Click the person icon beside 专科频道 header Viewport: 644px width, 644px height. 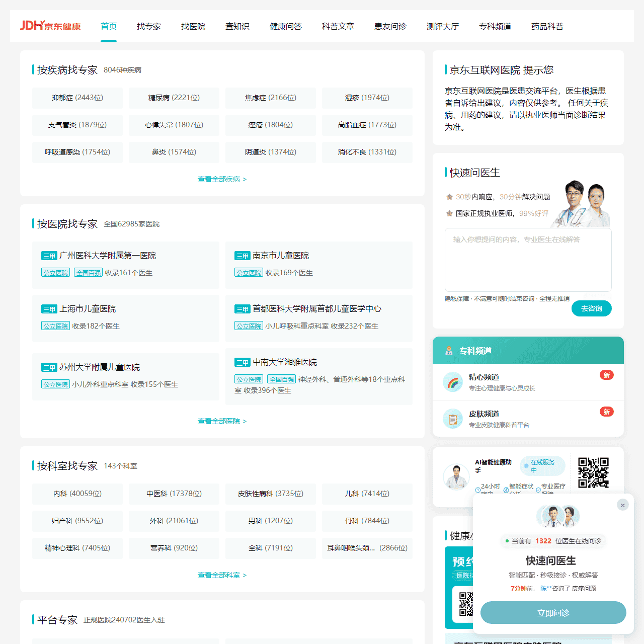click(449, 351)
